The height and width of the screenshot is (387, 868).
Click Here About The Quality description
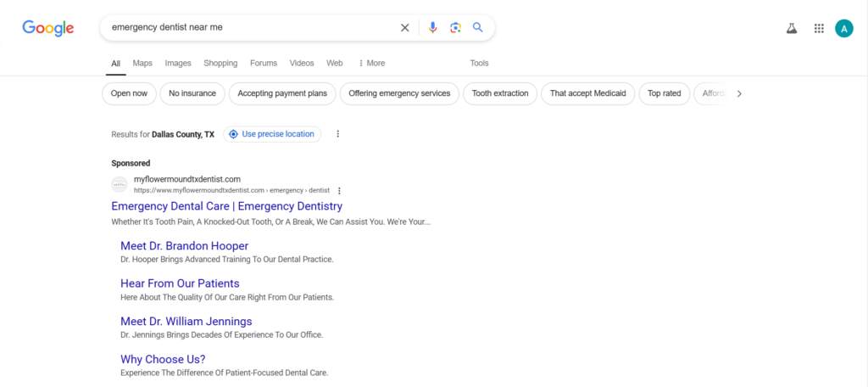[x=227, y=297]
